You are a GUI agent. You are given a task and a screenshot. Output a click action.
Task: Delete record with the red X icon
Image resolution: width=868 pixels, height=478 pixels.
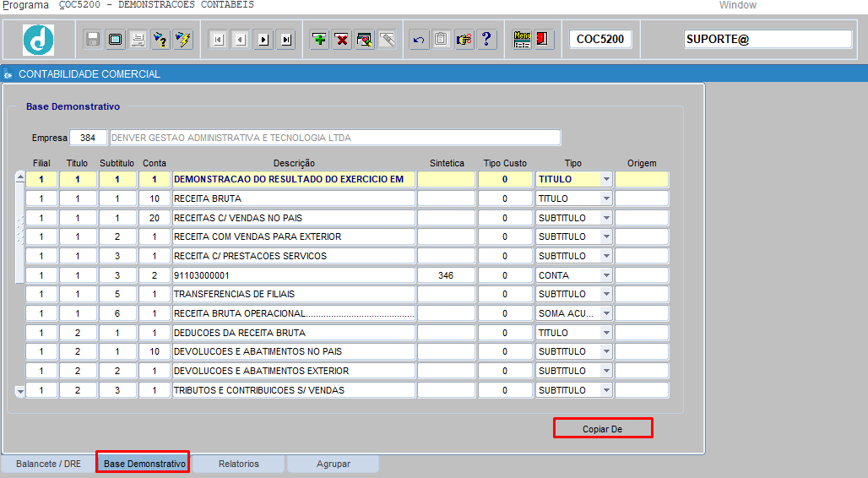[x=342, y=40]
